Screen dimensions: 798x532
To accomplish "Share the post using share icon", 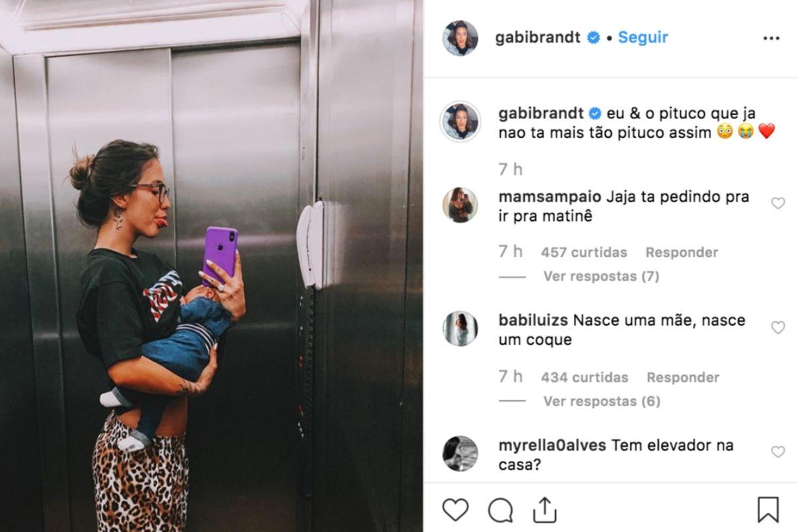I will click(545, 510).
